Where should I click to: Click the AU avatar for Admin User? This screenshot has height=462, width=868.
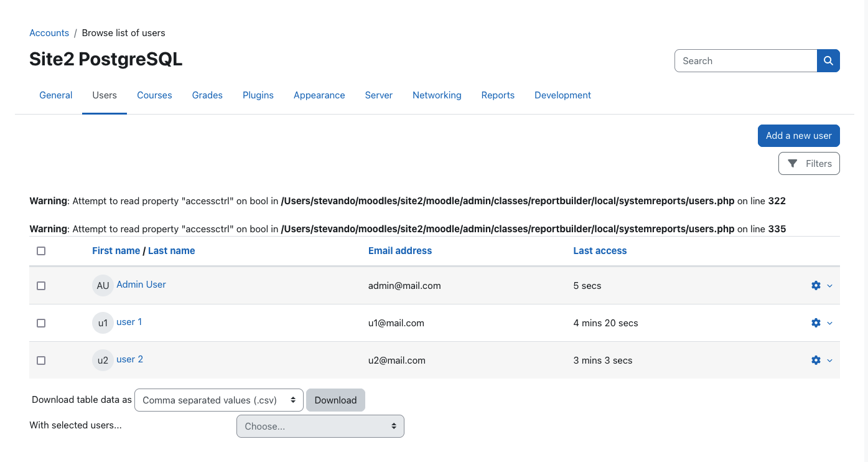103,286
